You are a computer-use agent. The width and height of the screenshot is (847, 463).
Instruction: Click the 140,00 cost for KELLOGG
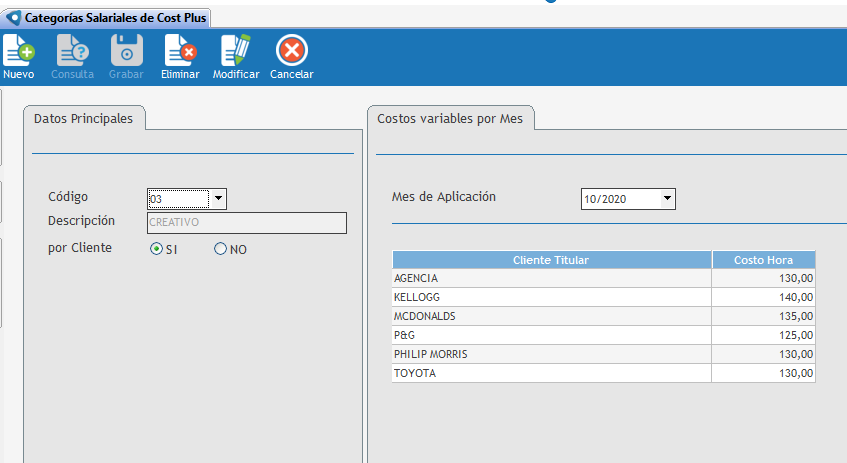coord(796,297)
